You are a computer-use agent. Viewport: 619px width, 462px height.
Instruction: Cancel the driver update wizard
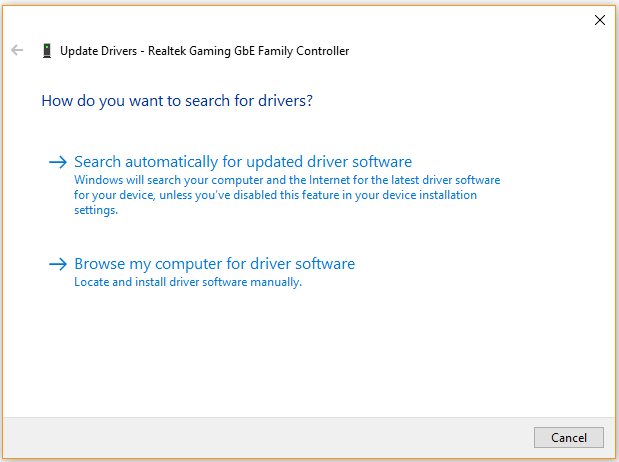[568, 437]
